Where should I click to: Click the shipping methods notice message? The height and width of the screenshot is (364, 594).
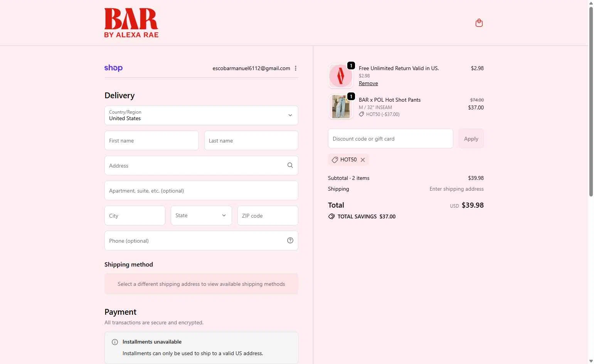pyautogui.click(x=201, y=284)
